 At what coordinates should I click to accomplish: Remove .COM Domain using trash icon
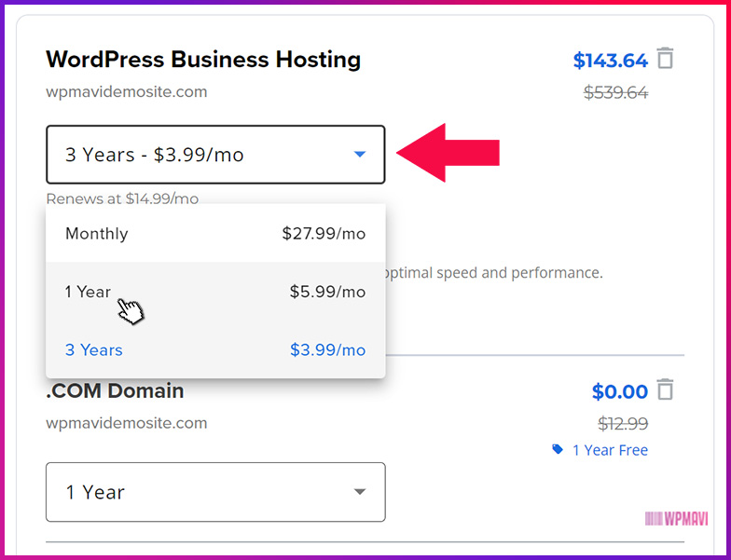click(665, 389)
